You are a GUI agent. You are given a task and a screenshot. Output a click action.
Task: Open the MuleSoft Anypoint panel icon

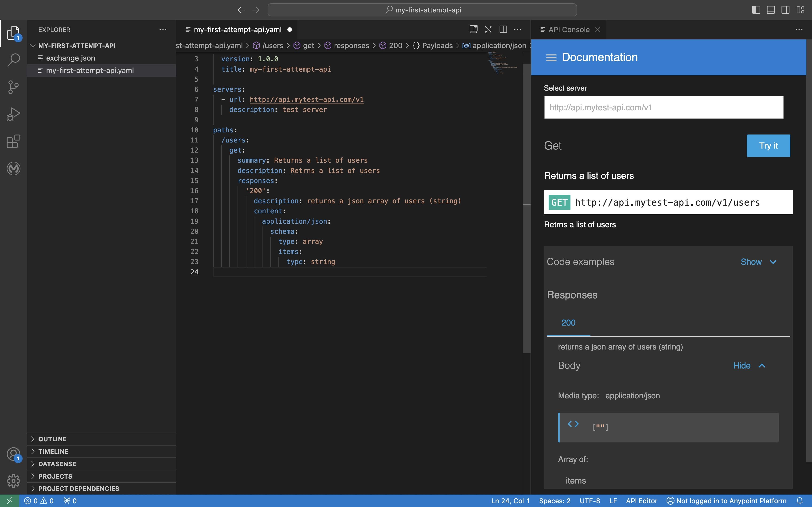coord(13,168)
